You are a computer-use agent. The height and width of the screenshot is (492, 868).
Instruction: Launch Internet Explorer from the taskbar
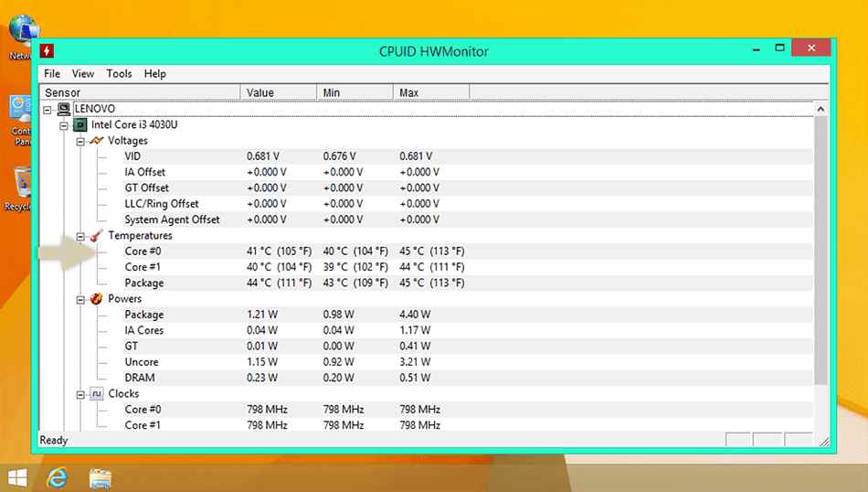pyautogui.click(x=57, y=477)
